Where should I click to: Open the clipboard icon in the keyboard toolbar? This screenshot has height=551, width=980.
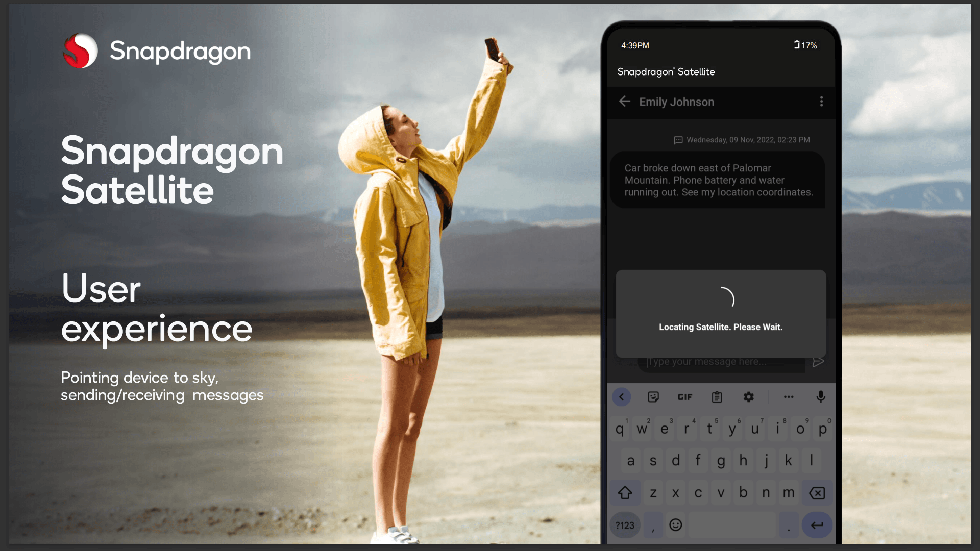(x=717, y=397)
